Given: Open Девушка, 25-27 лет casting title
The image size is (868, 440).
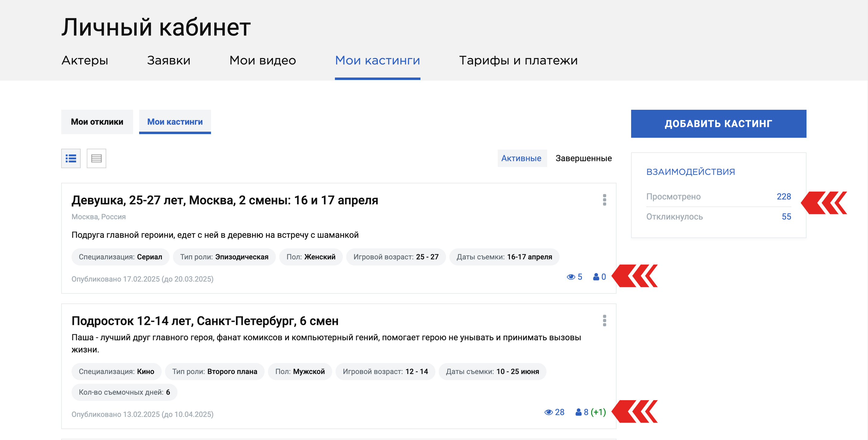Looking at the screenshot, I should 225,200.
